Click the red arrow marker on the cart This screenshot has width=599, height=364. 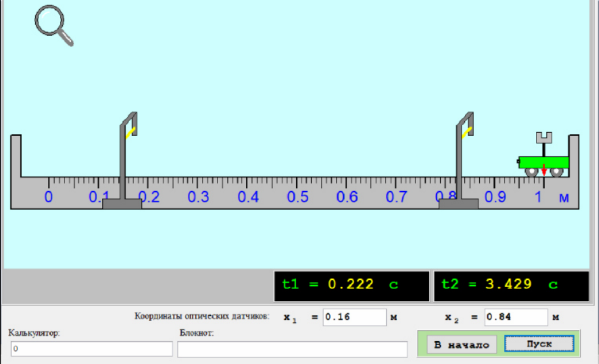tap(544, 170)
